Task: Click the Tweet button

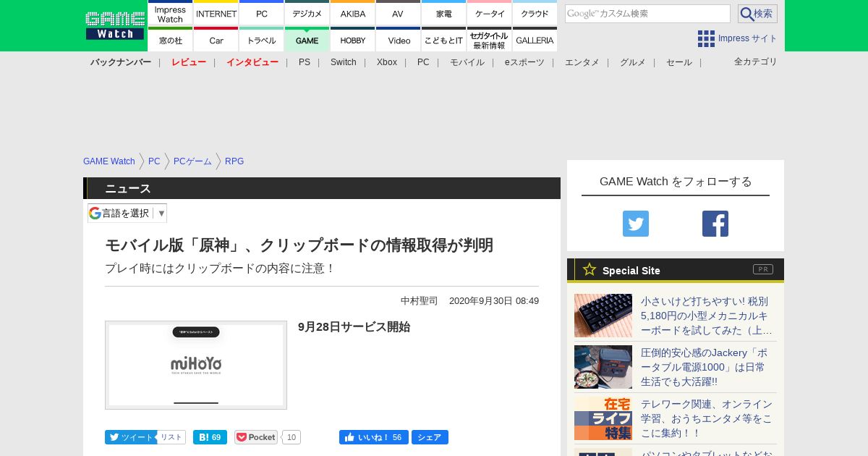Action: coord(130,437)
